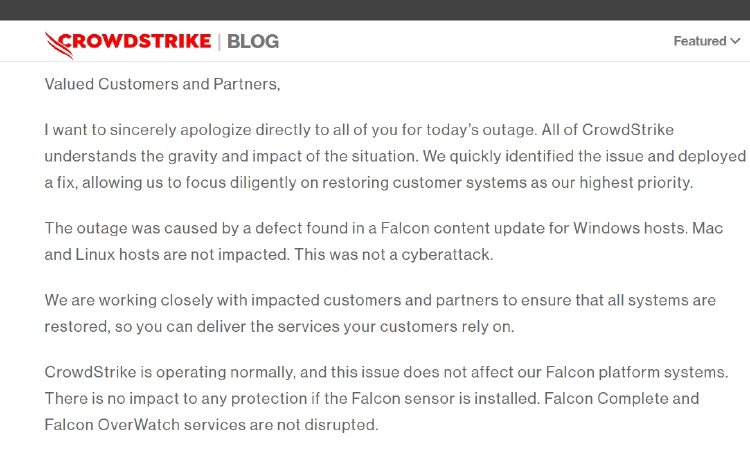Click the line 'We are working closely with impacted customers'
This screenshot has width=750, height=454.
[x=380, y=300]
